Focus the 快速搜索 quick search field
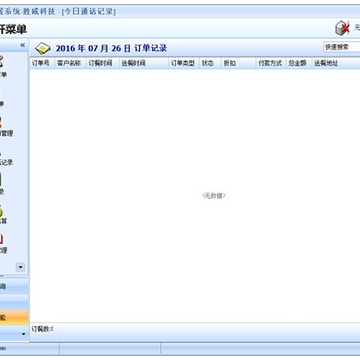 342,47
